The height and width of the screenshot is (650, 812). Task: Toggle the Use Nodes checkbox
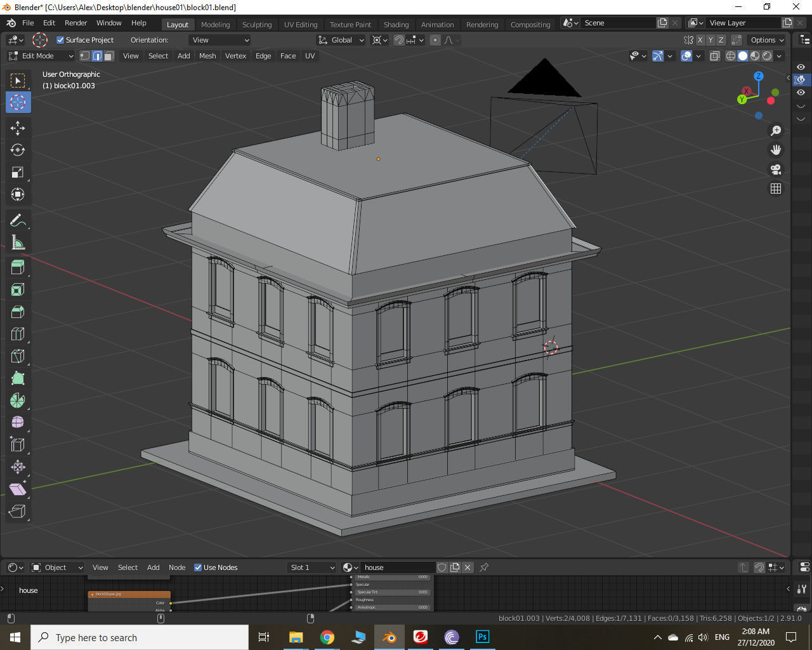198,567
